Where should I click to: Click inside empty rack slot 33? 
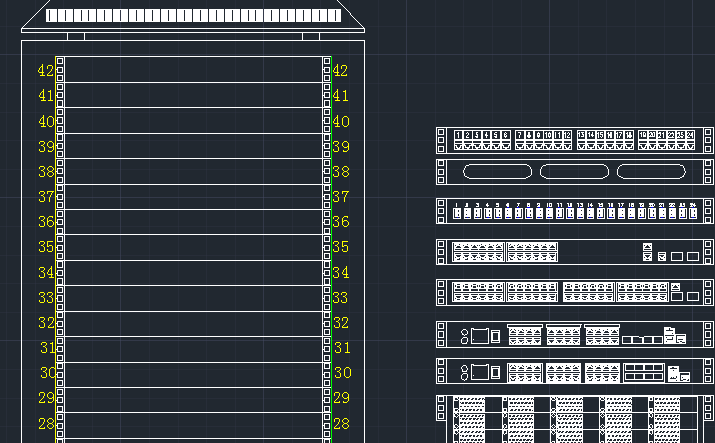pyautogui.click(x=193, y=299)
